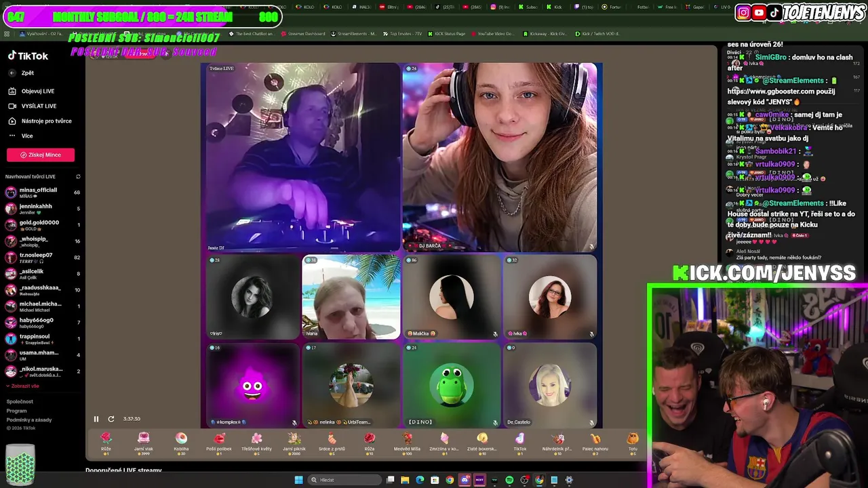
Task: Click the Získej Mince button
Action: click(41, 155)
